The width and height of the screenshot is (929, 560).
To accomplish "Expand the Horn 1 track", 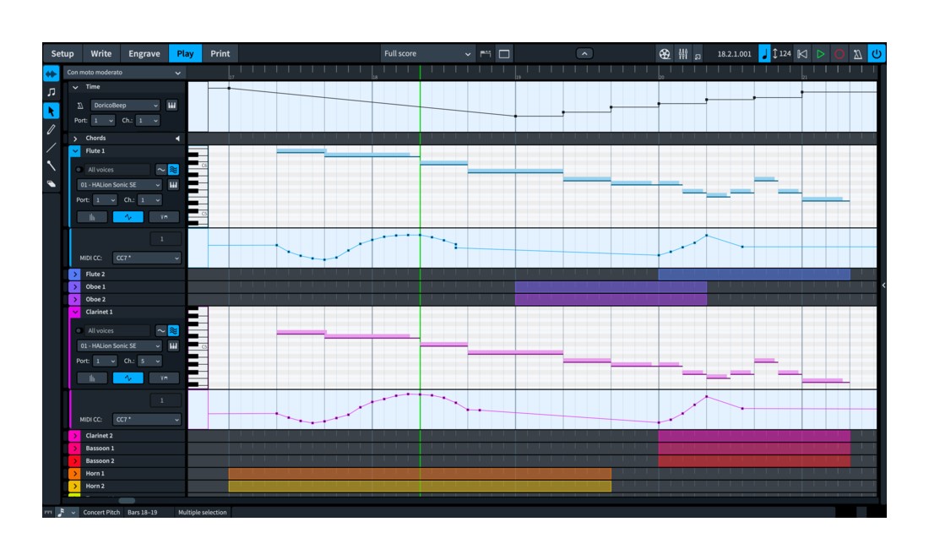I will pyautogui.click(x=74, y=474).
